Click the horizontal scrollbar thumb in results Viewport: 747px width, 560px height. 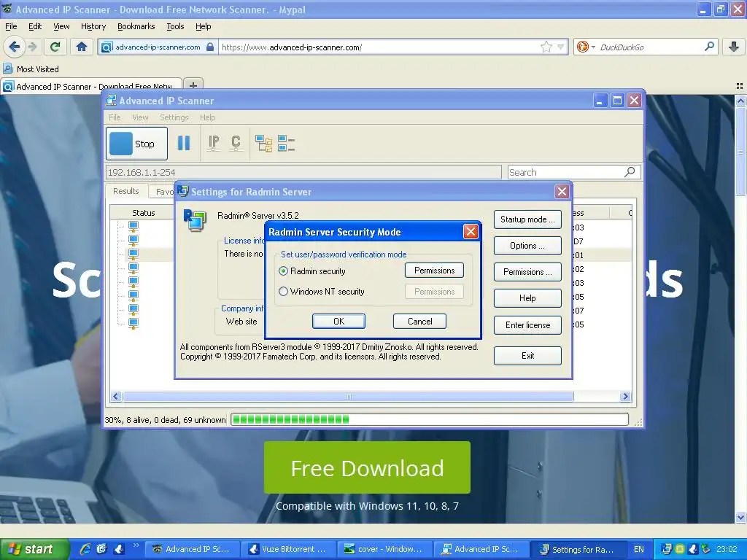click(348, 396)
